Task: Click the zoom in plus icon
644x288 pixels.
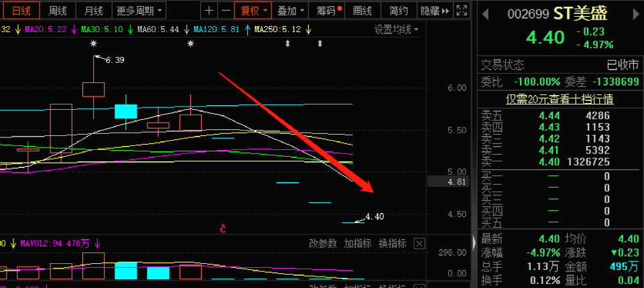Action: [210, 11]
